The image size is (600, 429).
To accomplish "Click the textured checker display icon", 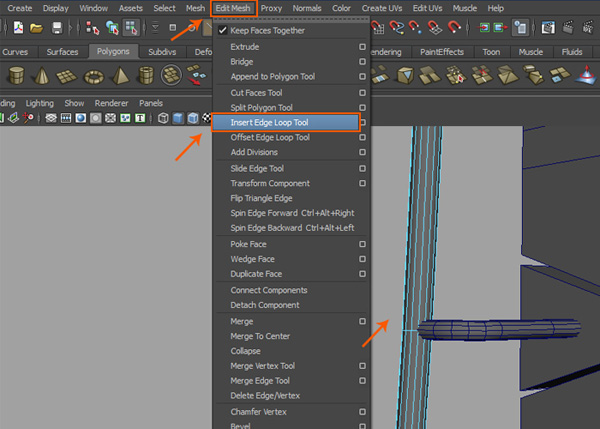I will click(x=207, y=118).
